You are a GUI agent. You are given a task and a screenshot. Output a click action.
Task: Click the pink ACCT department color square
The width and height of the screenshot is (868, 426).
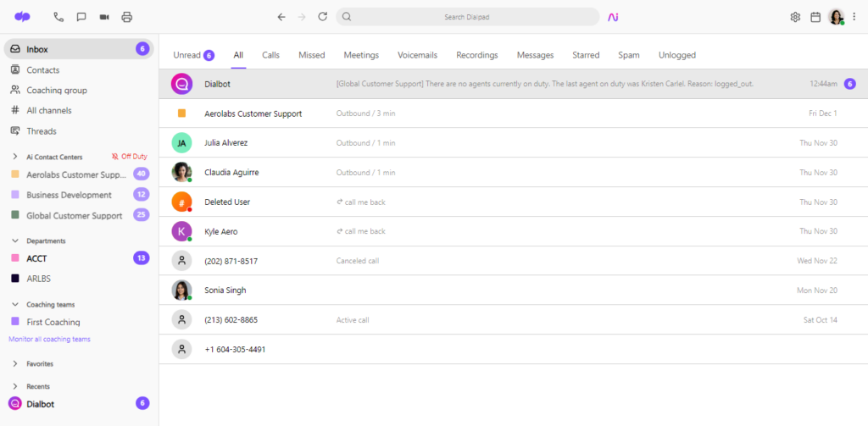point(15,258)
